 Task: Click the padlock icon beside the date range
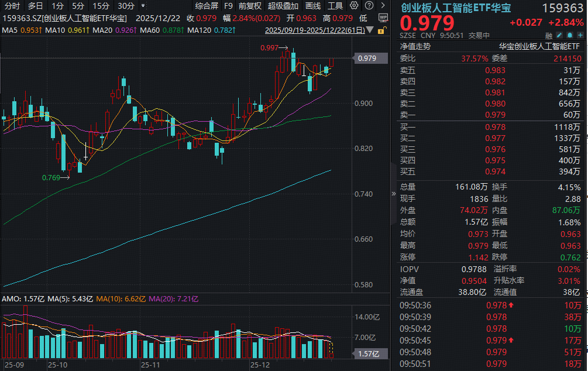pos(381,30)
